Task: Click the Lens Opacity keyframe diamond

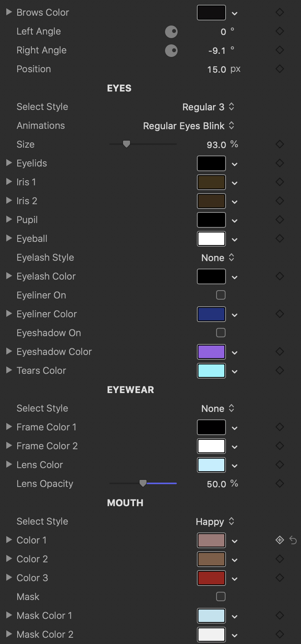Action: point(279,484)
